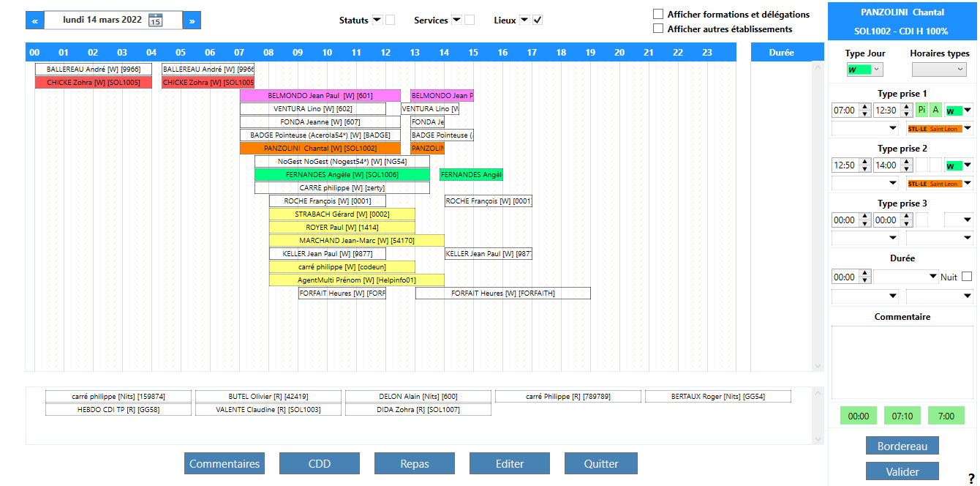Click the green Pi indicator in Type prise 1
Viewport: 980px width, 486px height.
tap(921, 110)
